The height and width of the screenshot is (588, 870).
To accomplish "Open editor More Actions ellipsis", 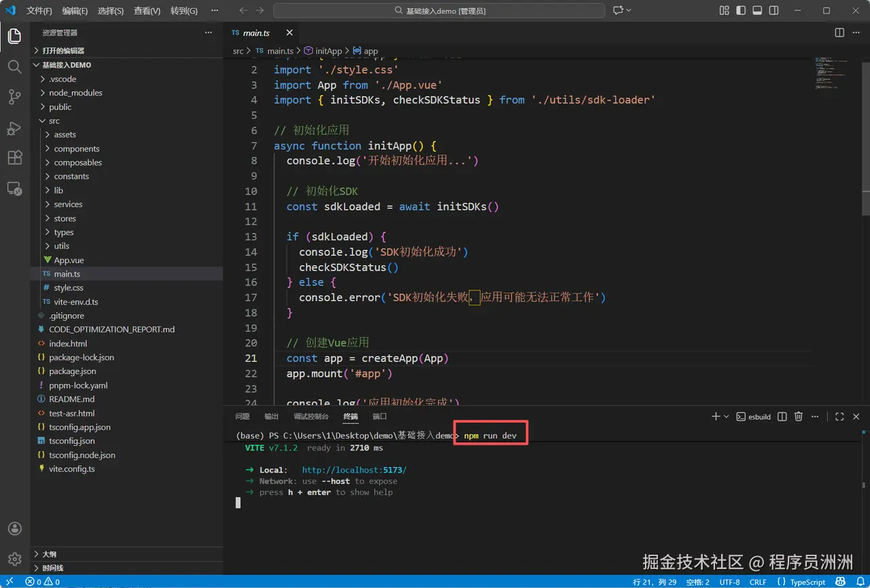I will tap(856, 33).
